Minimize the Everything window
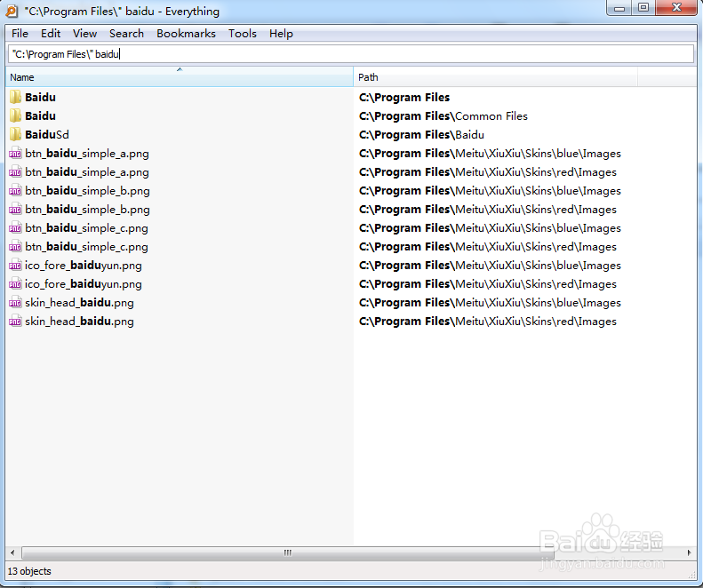 point(619,8)
